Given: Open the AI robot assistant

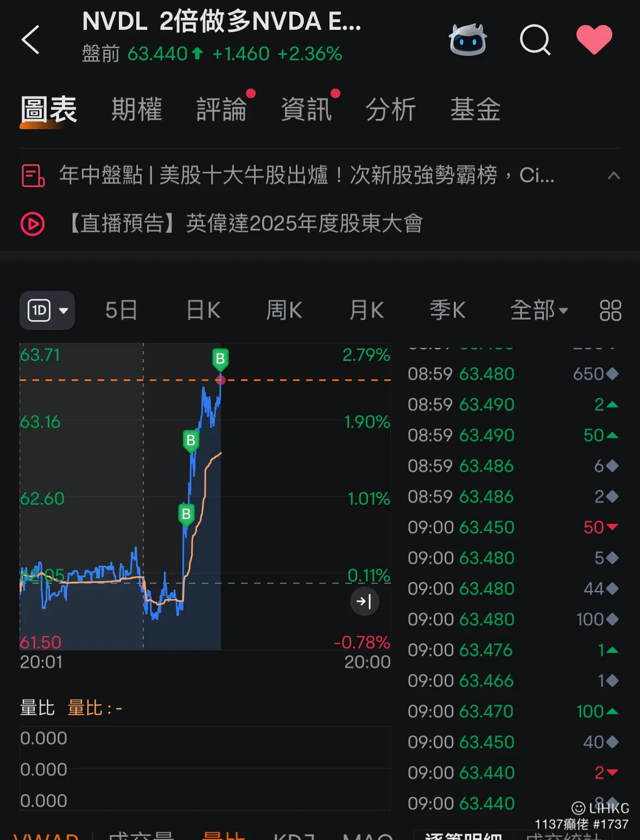Looking at the screenshot, I should tap(468, 40).
